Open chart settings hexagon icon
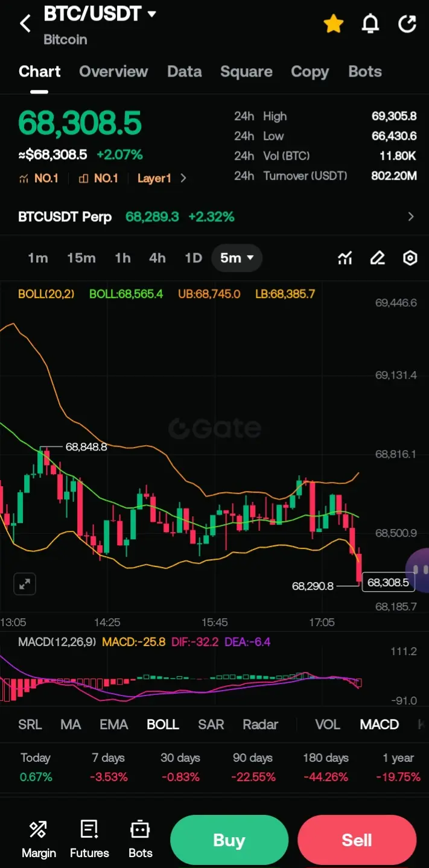Screen dimensions: 429x868 (x=410, y=258)
